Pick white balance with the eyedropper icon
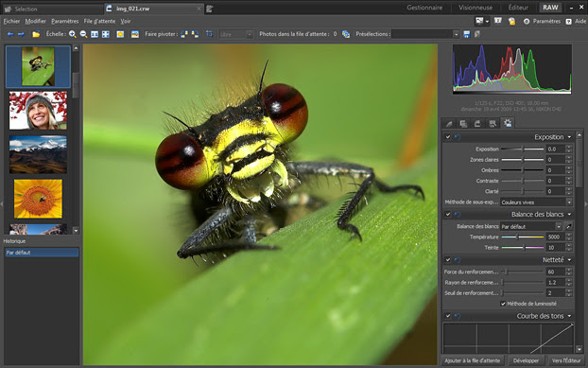The image size is (588, 368). pyautogui.click(x=569, y=226)
